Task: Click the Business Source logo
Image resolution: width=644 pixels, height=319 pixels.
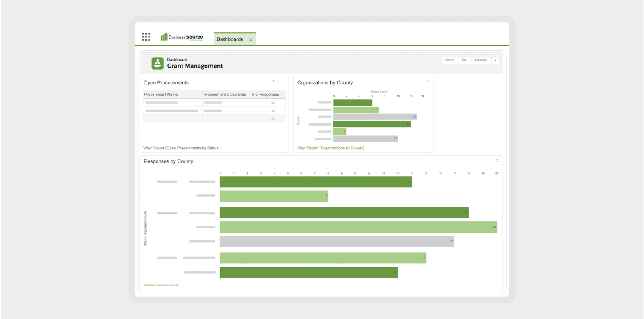Action: tap(182, 37)
